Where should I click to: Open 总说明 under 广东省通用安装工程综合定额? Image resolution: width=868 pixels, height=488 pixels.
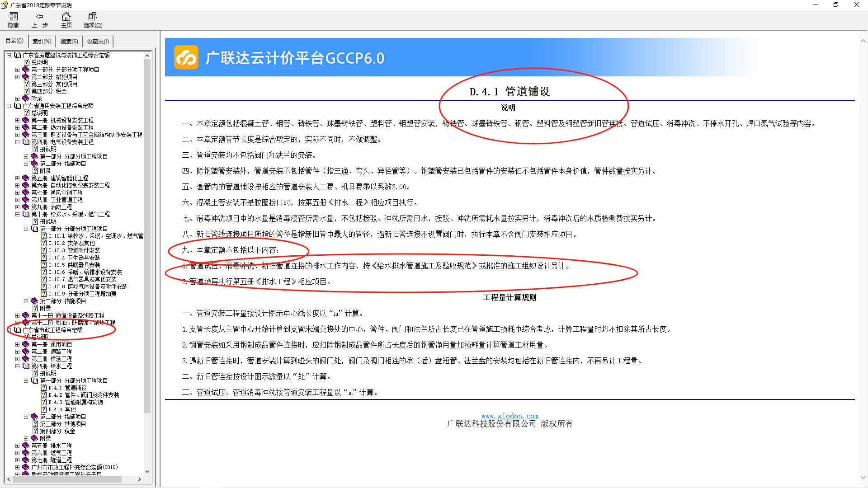pyautogui.click(x=39, y=113)
